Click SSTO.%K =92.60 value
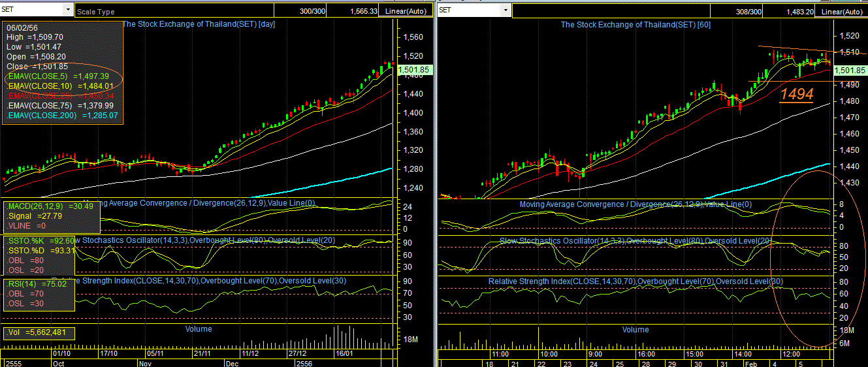Viewport: 868px width, 367px height. click(41, 240)
